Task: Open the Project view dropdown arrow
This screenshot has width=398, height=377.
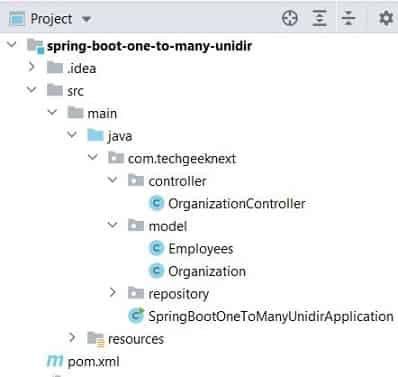Action: tap(86, 19)
